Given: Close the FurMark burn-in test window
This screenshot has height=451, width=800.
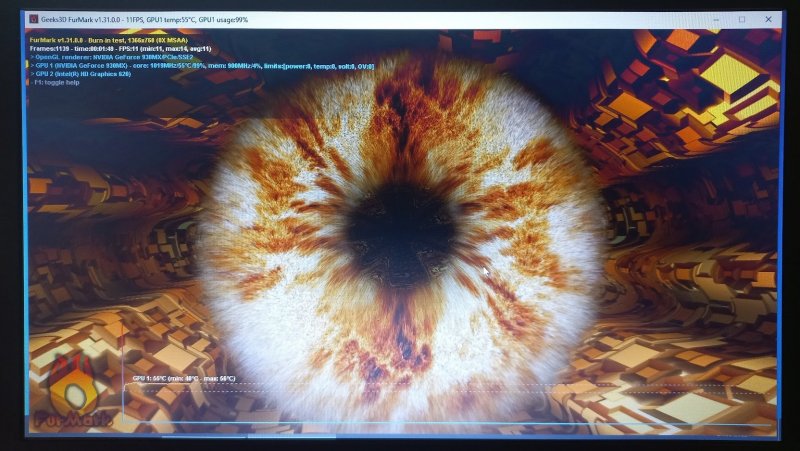Looking at the screenshot, I should click(769, 19).
